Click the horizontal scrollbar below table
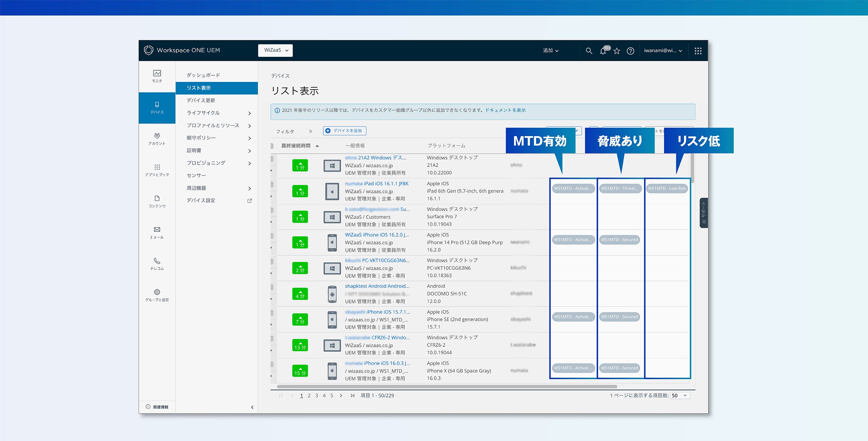868x441 pixels. [x=447, y=386]
